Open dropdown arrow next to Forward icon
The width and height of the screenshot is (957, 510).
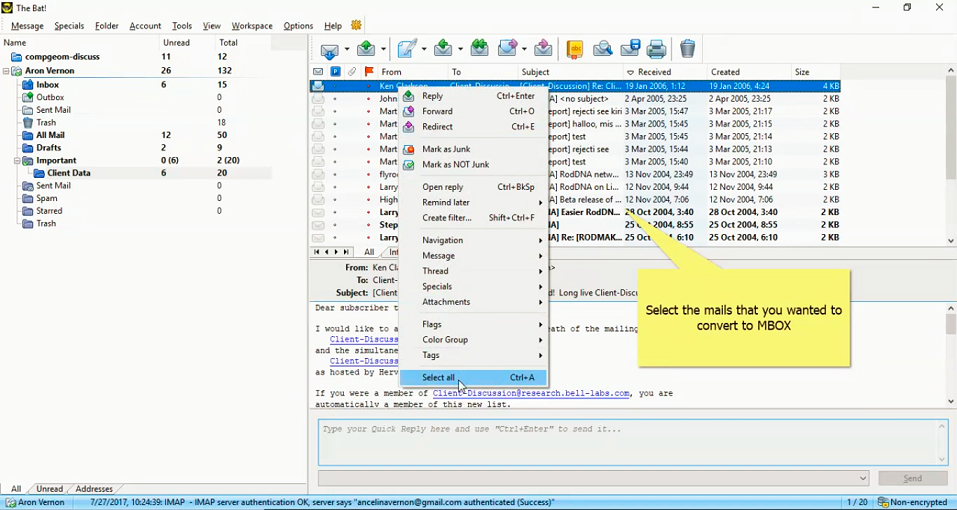pos(524,49)
